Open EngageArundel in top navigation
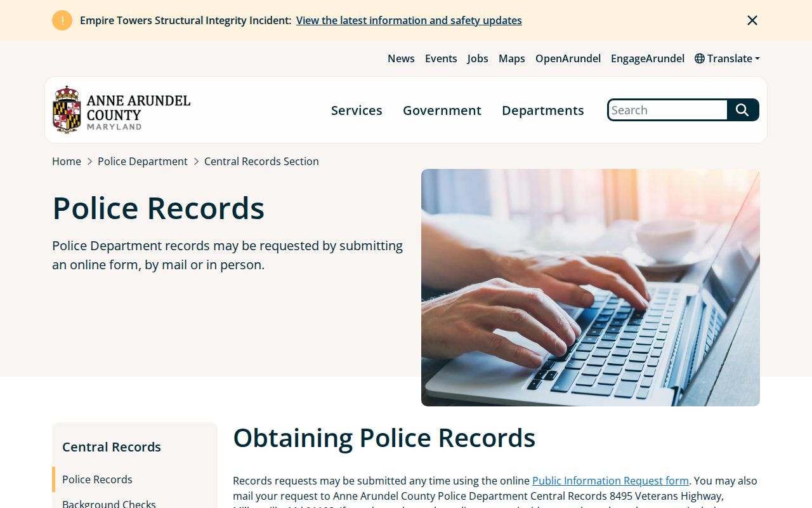This screenshot has height=508, width=812. [648, 58]
